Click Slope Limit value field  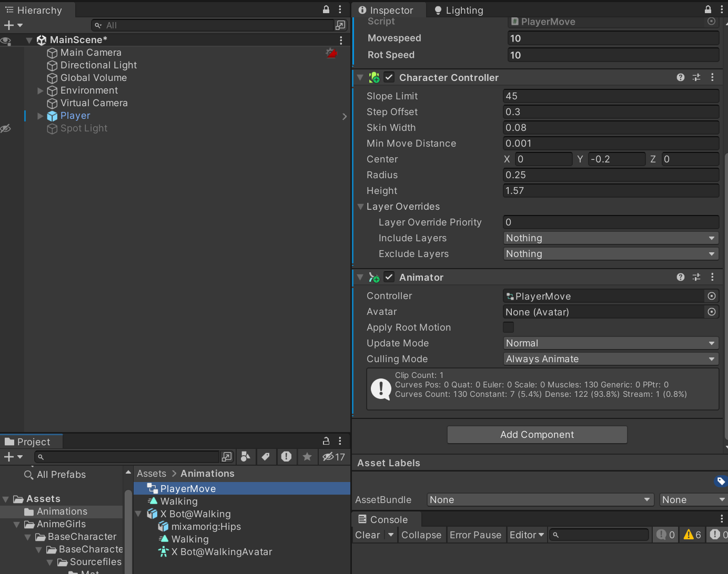[611, 96]
